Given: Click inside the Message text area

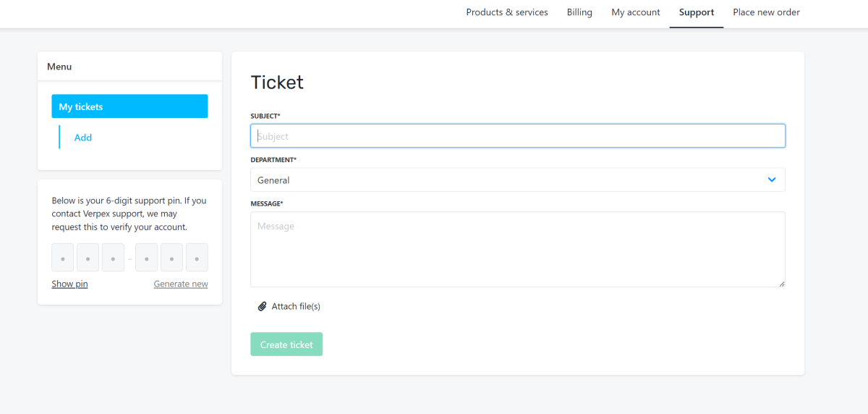Looking at the screenshot, I should tap(518, 249).
